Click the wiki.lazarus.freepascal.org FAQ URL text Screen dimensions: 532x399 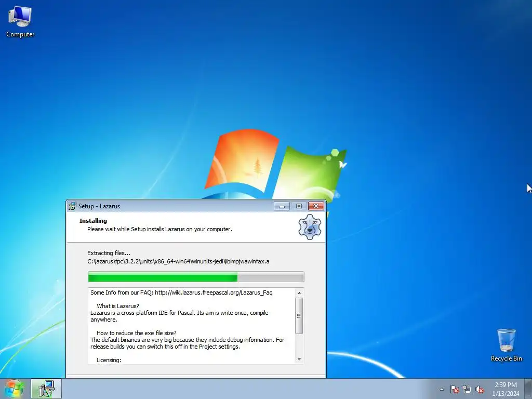[214, 292]
